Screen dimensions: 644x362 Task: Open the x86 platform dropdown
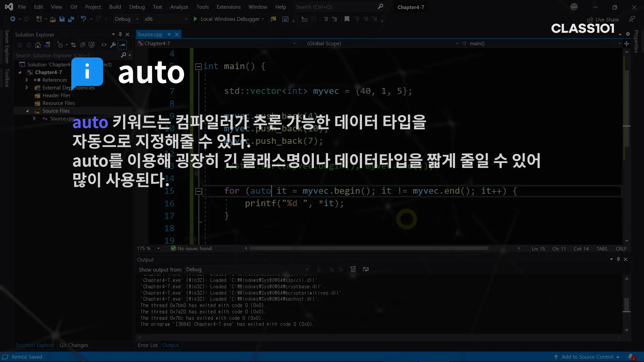click(x=166, y=19)
